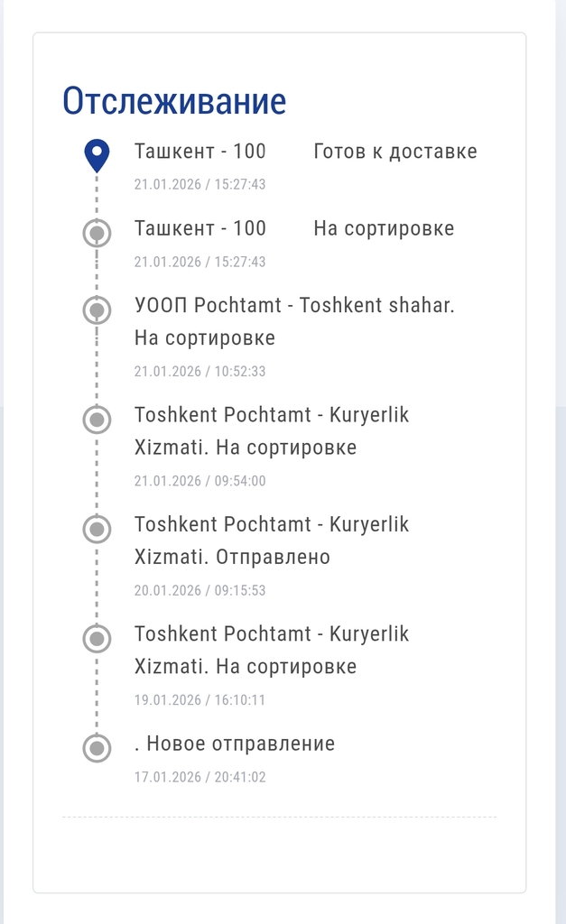Select the marker next to УООП Pochtamt entry
Screen dimensions: 566x924
tap(97, 310)
